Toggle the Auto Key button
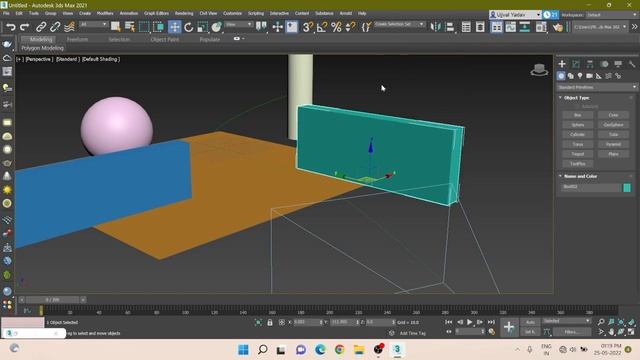Screen dimensions: 640x360 point(530,322)
